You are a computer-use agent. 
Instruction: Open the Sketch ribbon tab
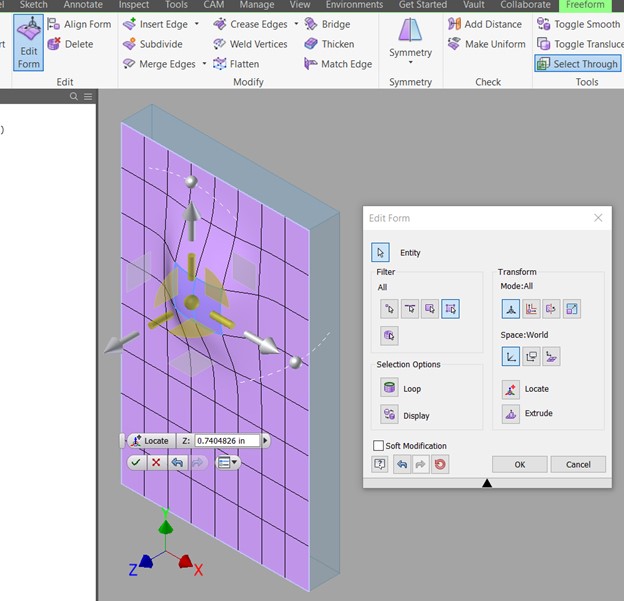pyautogui.click(x=33, y=5)
